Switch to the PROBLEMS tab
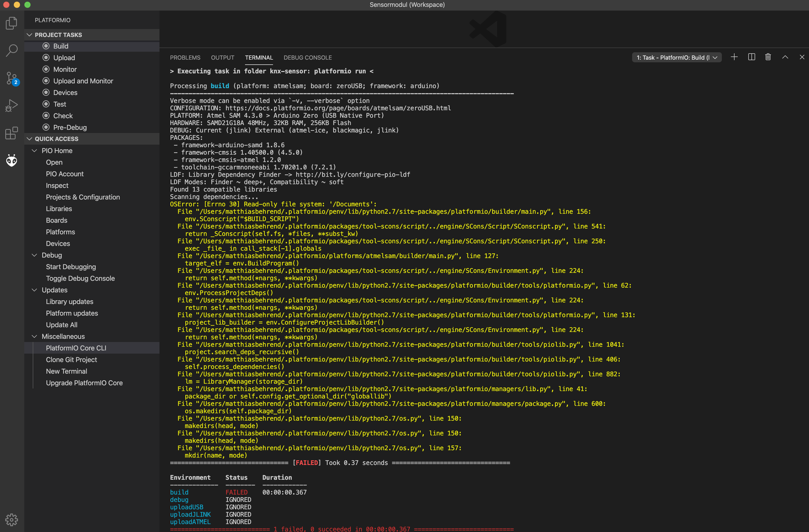 [x=185, y=58]
